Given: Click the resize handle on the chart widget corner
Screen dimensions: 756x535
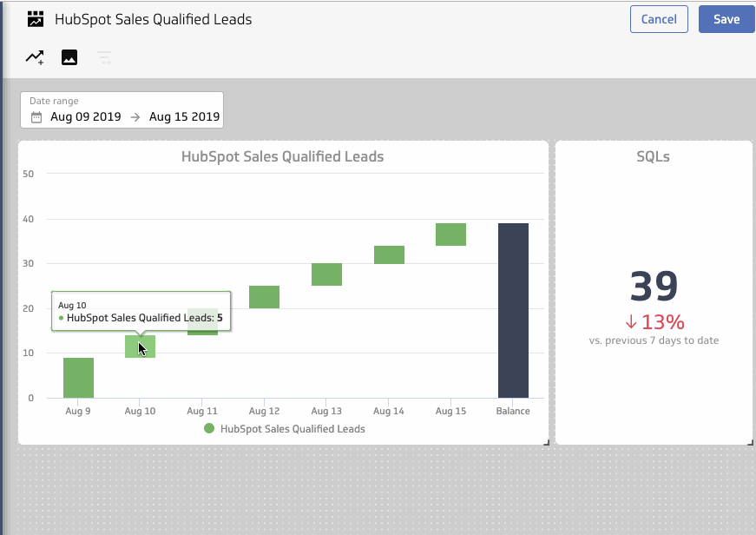Looking at the screenshot, I should coord(546,442).
